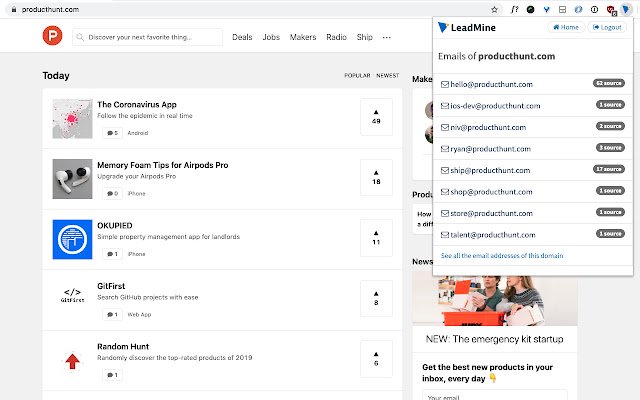Open the Airpods Pro product thumbnail
This screenshot has width=640, height=400.
point(72,179)
